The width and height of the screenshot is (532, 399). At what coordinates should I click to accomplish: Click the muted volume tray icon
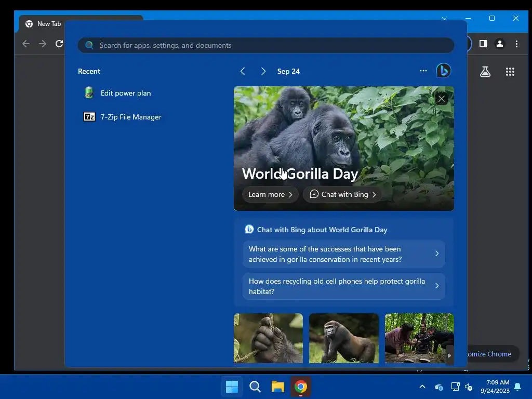469,387
